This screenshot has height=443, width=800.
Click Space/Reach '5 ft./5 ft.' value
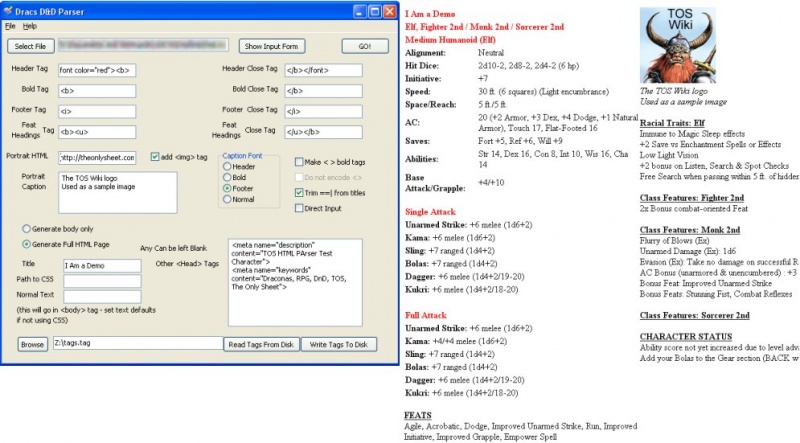(x=492, y=105)
